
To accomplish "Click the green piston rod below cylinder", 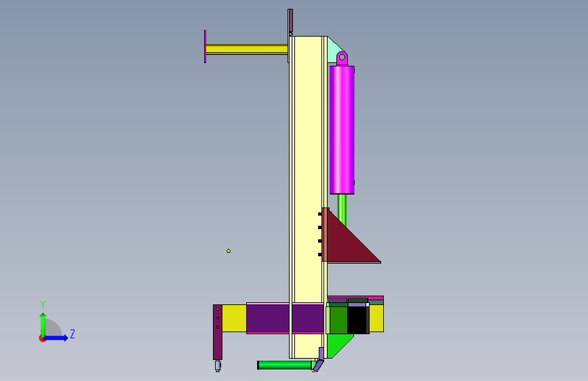I will (342, 209).
